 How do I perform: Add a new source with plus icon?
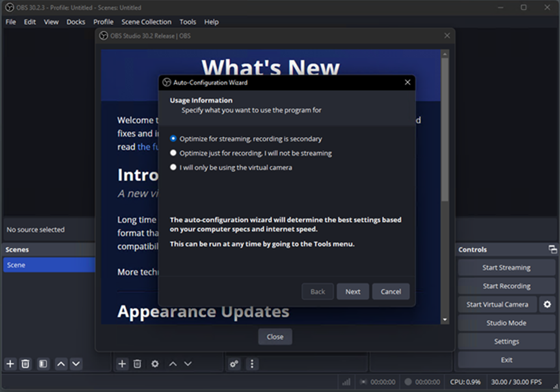tap(122, 363)
